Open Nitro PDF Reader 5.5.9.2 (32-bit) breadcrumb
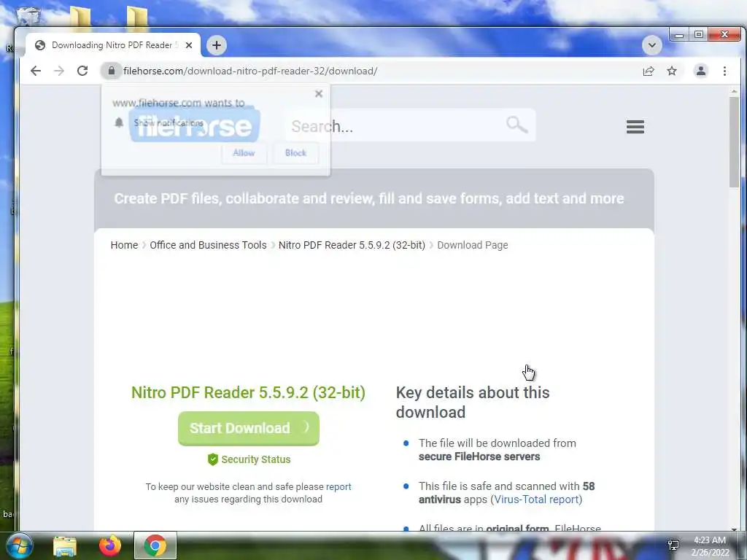The image size is (747, 560). (x=352, y=245)
